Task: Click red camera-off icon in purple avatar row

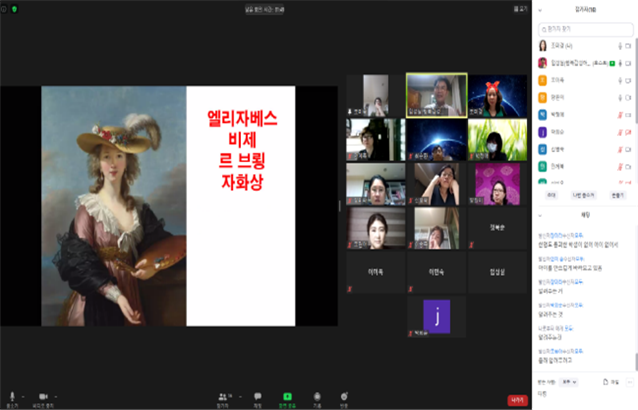Action: [x=628, y=132]
